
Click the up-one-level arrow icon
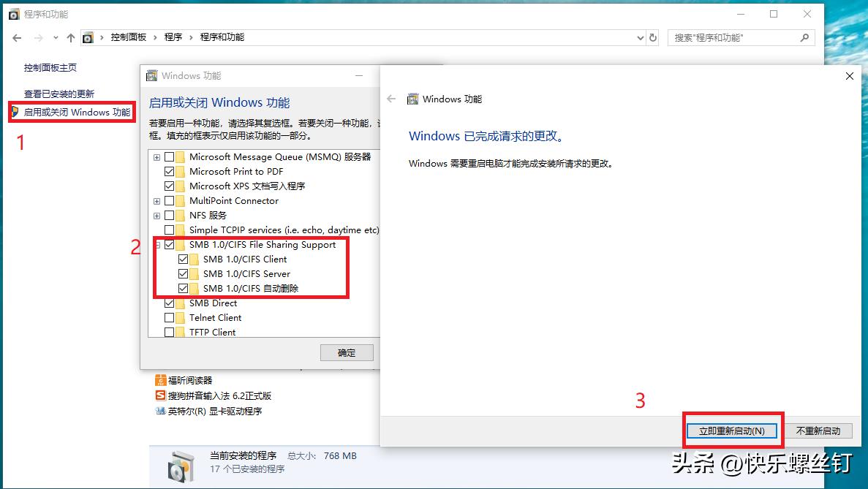pos(70,37)
